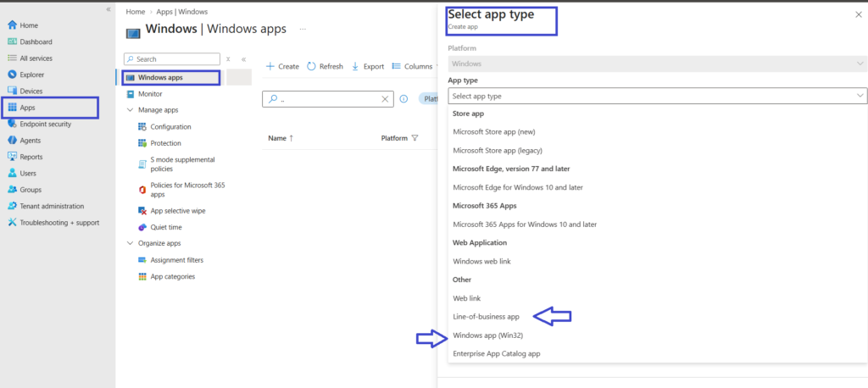
Task: Open App selective wipe
Action: [178, 211]
